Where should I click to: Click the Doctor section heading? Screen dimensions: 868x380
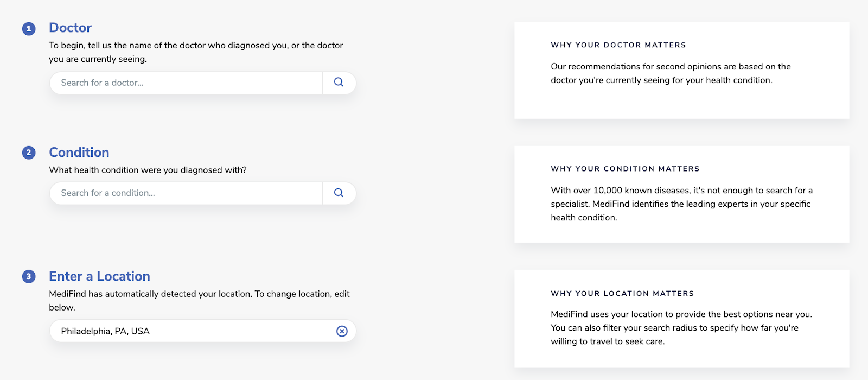click(70, 28)
